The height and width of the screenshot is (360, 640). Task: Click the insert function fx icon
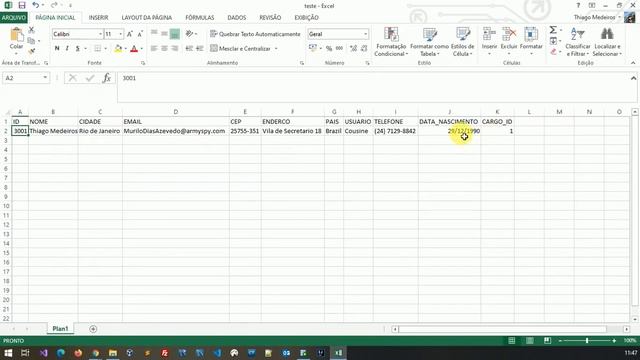click(x=107, y=78)
